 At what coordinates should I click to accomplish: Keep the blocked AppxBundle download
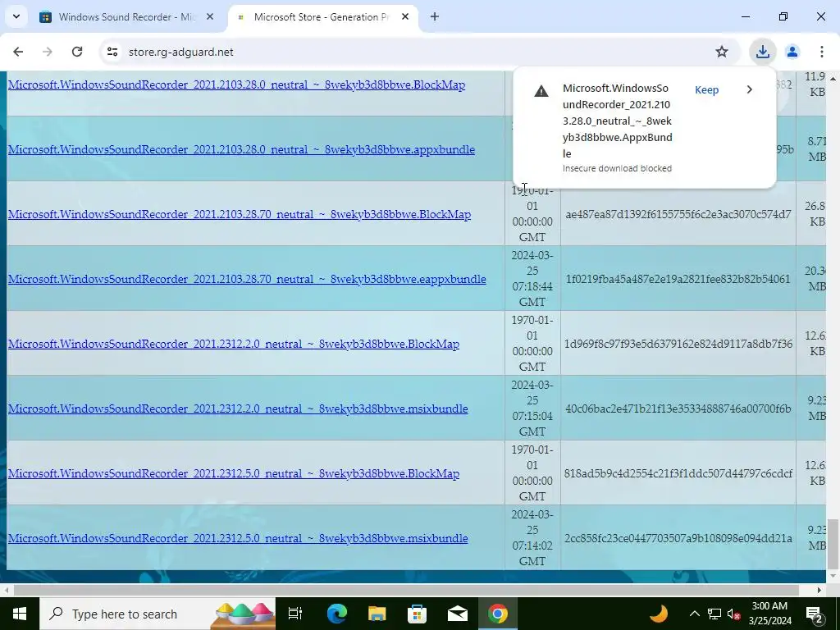click(706, 90)
